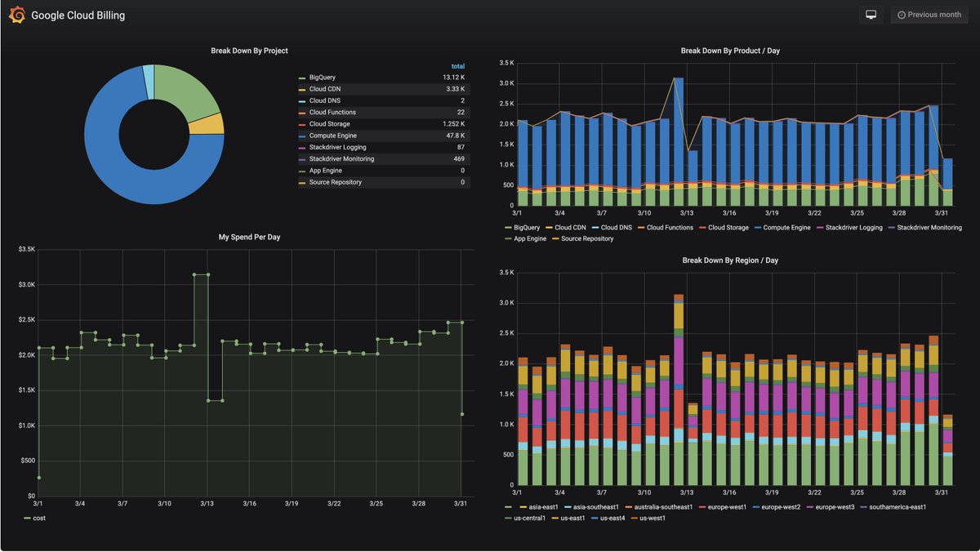Open the Grafana logo menu
This screenshot has width=980, height=552.
point(16,15)
